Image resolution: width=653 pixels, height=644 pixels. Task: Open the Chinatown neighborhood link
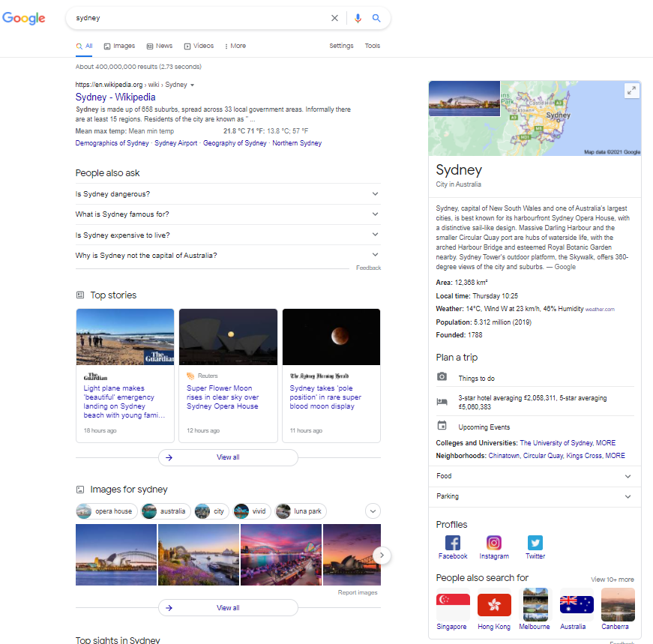(504, 456)
